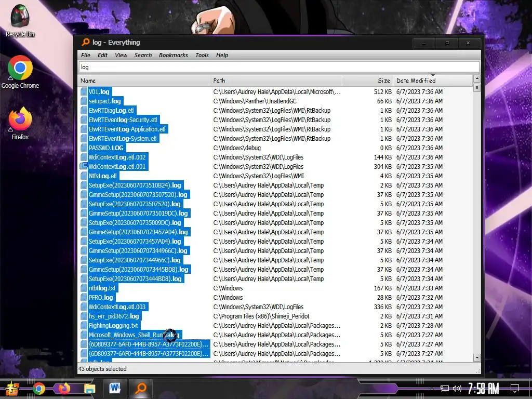Switch to Word in the taskbar
This screenshot has height=399, width=532.
(x=115, y=388)
